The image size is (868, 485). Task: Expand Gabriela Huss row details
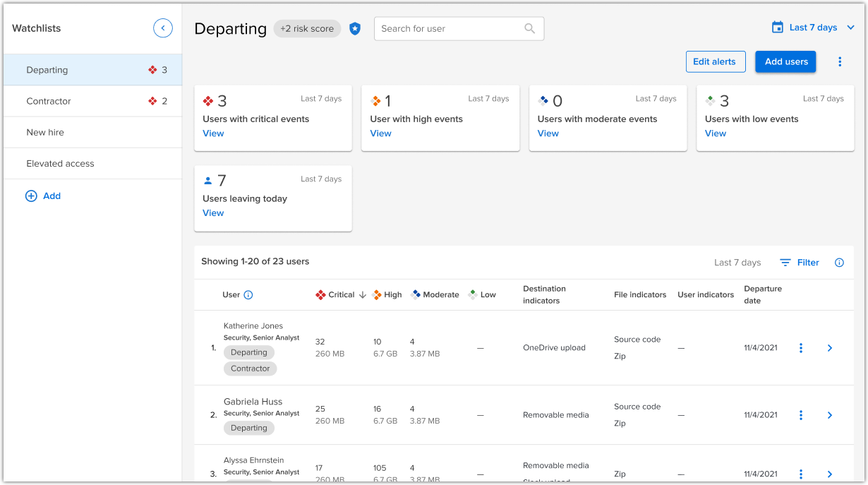830,415
